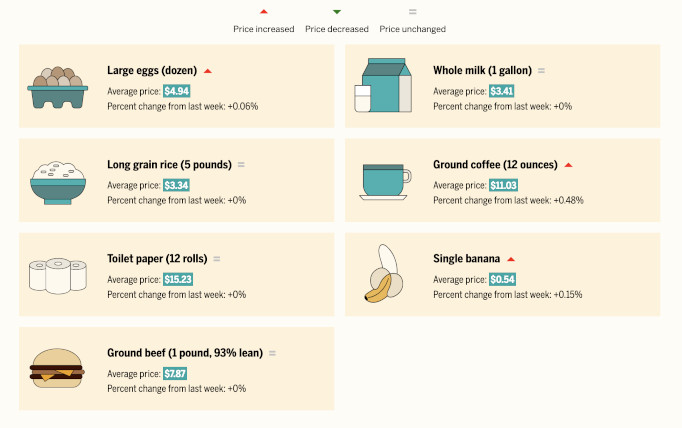Click the Ground beef (1 pound, 93% lean) title
This screenshot has height=428, width=682.
pos(185,353)
